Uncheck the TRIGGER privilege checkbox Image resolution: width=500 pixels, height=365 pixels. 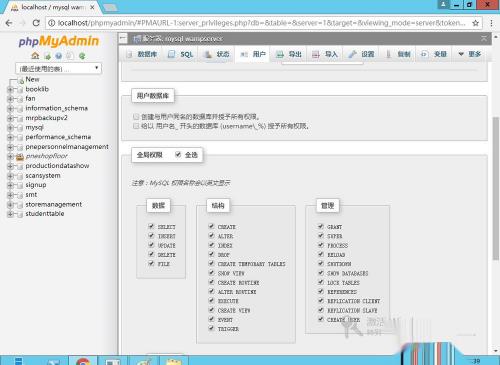211,328
